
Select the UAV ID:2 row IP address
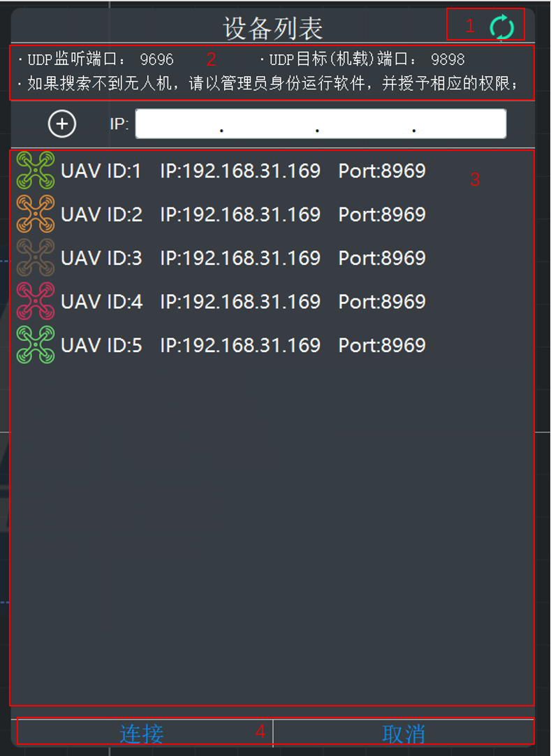coord(240,214)
